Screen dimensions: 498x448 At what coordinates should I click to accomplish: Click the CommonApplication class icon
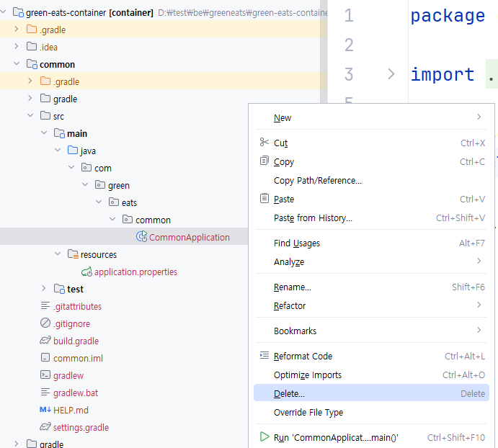141,236
